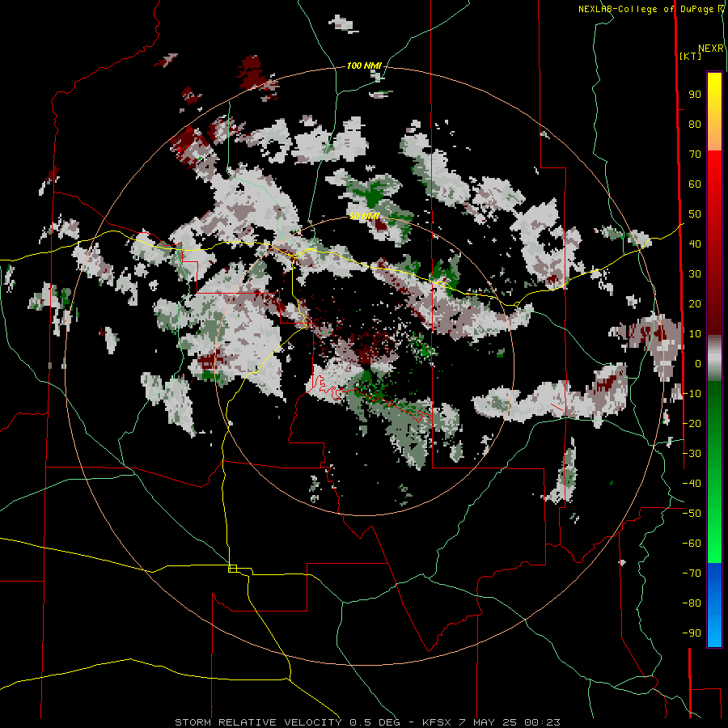Click the bright red band of the color scale
Screen dimensions: 728x728
point(714,176)
